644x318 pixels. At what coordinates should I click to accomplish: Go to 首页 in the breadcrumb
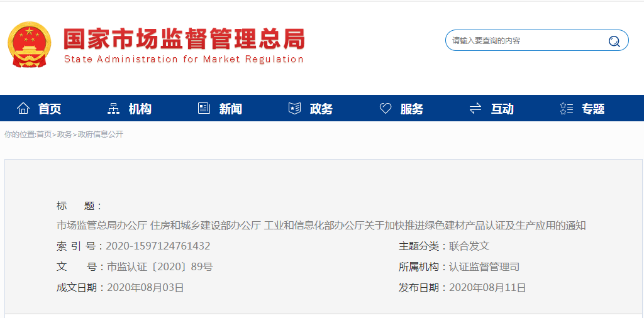pos(44,134)
